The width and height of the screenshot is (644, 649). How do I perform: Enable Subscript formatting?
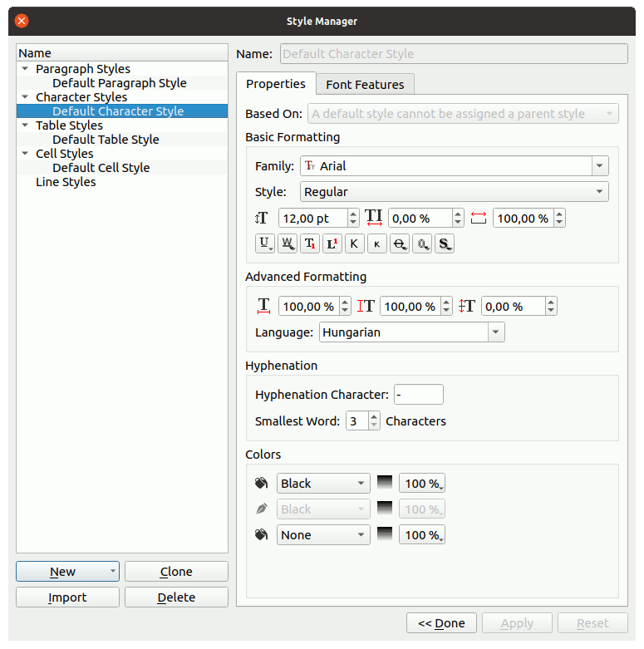coord(310,243)
